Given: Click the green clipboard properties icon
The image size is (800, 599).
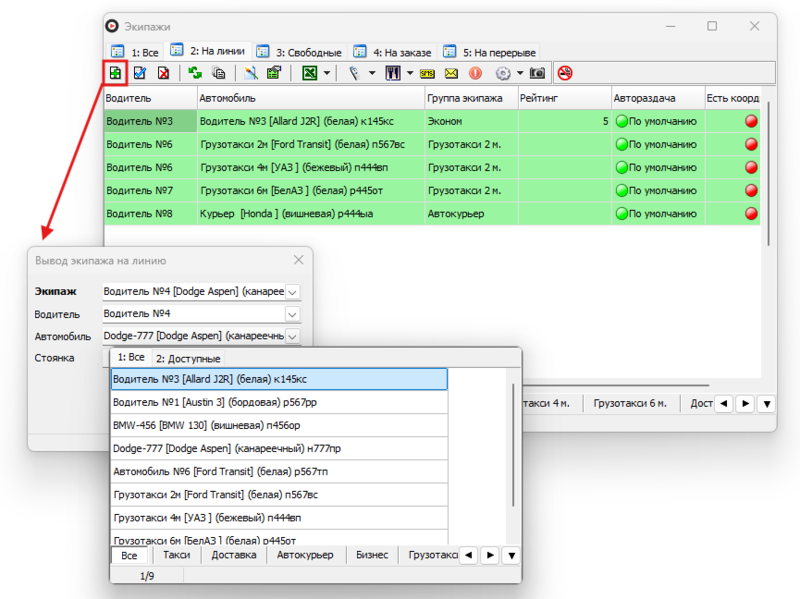Looking at the screenshot, I should tap(274, 73).
